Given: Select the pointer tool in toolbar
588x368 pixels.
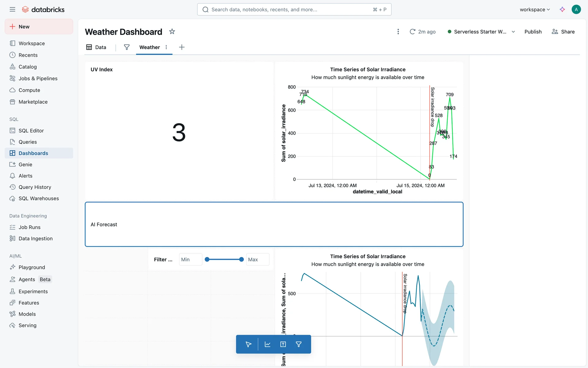Looking at the screenshot, I should (x=248, y=344).
